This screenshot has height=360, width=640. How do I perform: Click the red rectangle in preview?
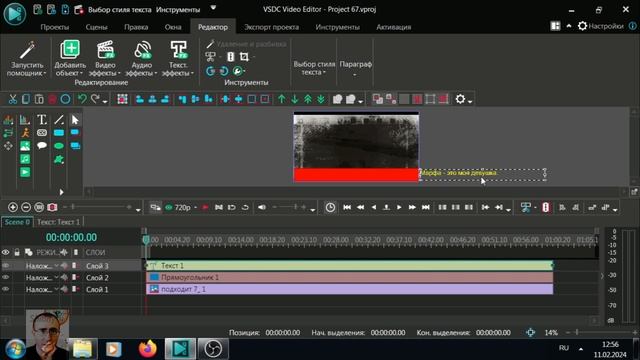point(356,175)
